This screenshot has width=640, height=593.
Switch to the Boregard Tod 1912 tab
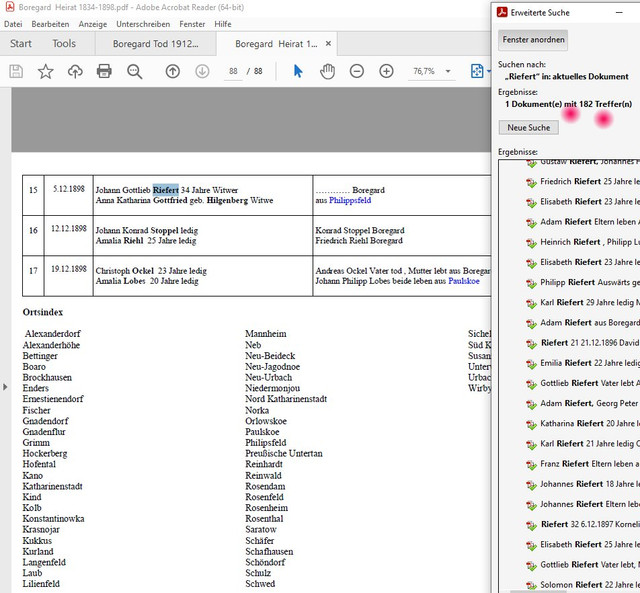pos(156,44)
